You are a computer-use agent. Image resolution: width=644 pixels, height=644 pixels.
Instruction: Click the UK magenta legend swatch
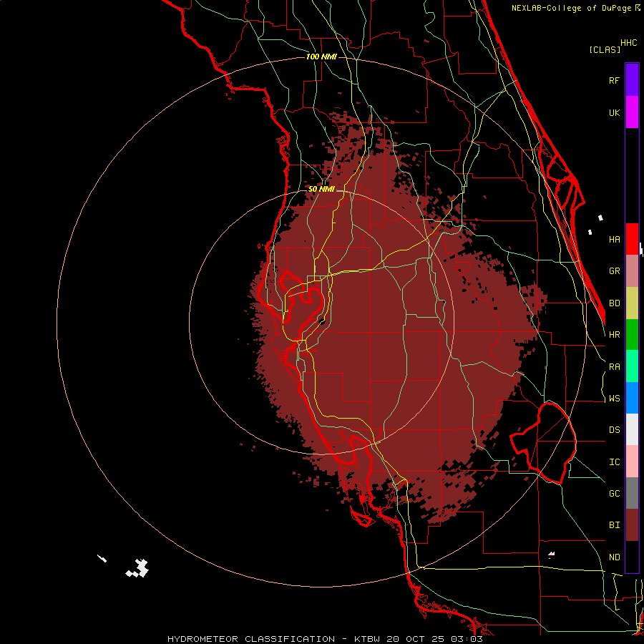pyautogui.click(x=632, y=112)
